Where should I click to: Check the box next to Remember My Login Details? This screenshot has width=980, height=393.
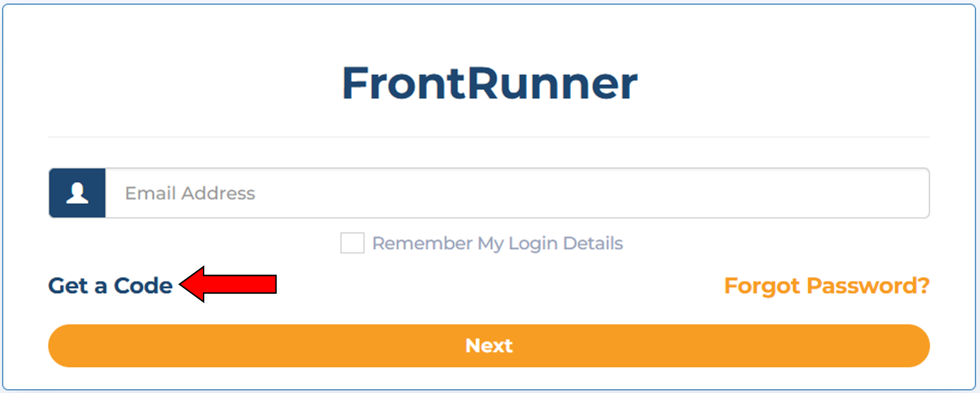point(352,243)
